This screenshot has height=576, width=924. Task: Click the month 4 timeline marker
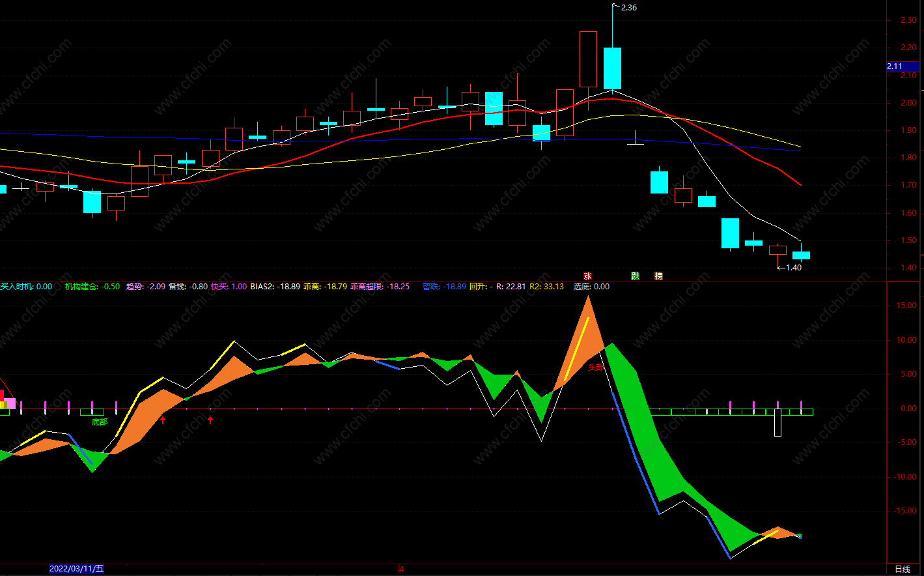point(401,569)
